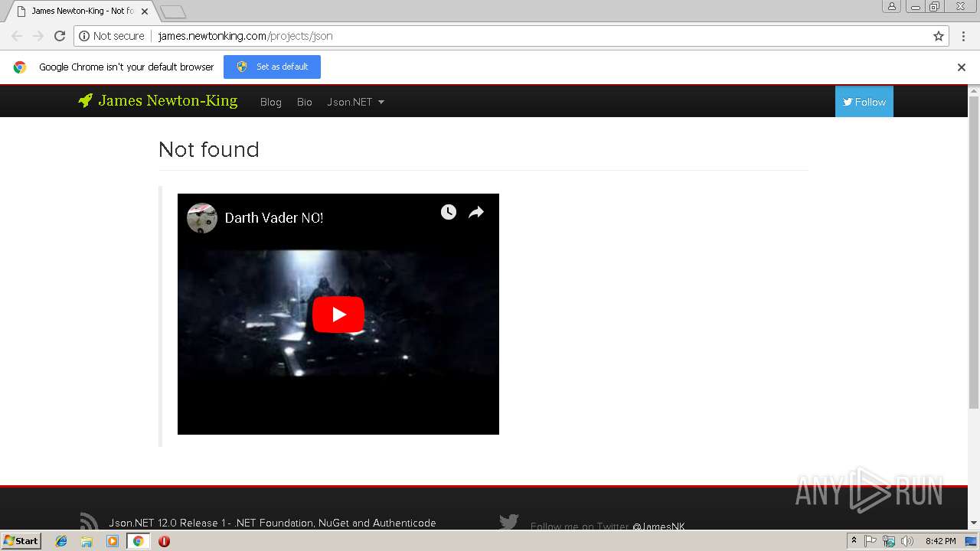
Task: Click the 8:42 PM clock
Action: tap(940, 541)
